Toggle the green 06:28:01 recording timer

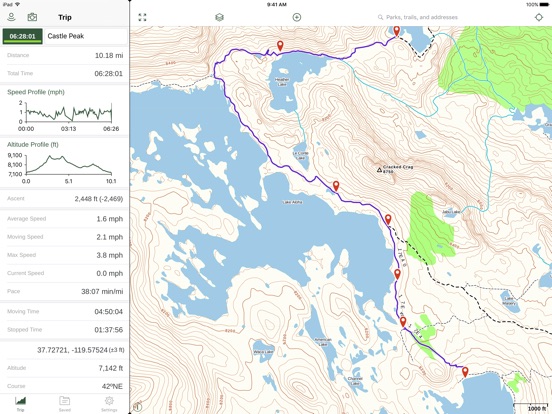pyautogui.click(x=23, y=36)
